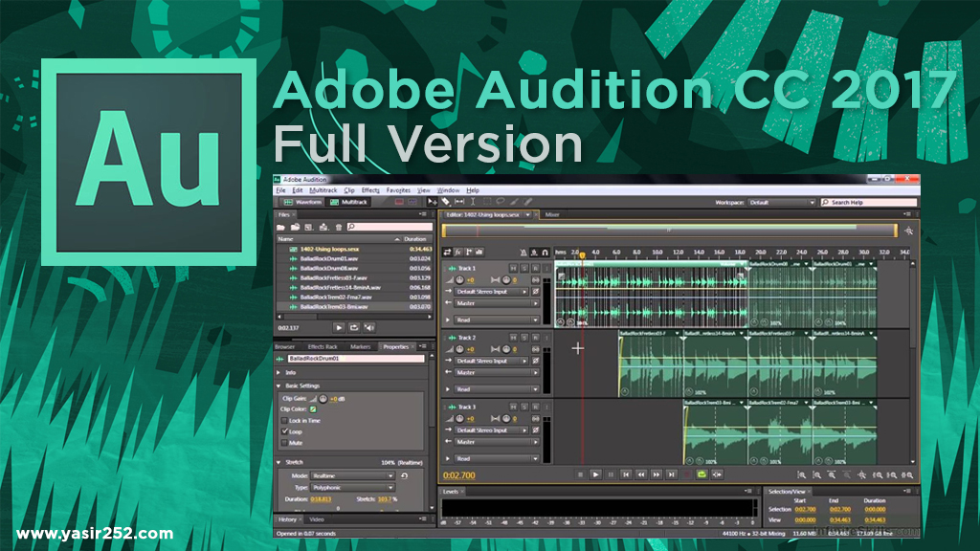Click Insert into Multitrack icon in Files panel
The image size is (980, 551).
tap(323, 227)
